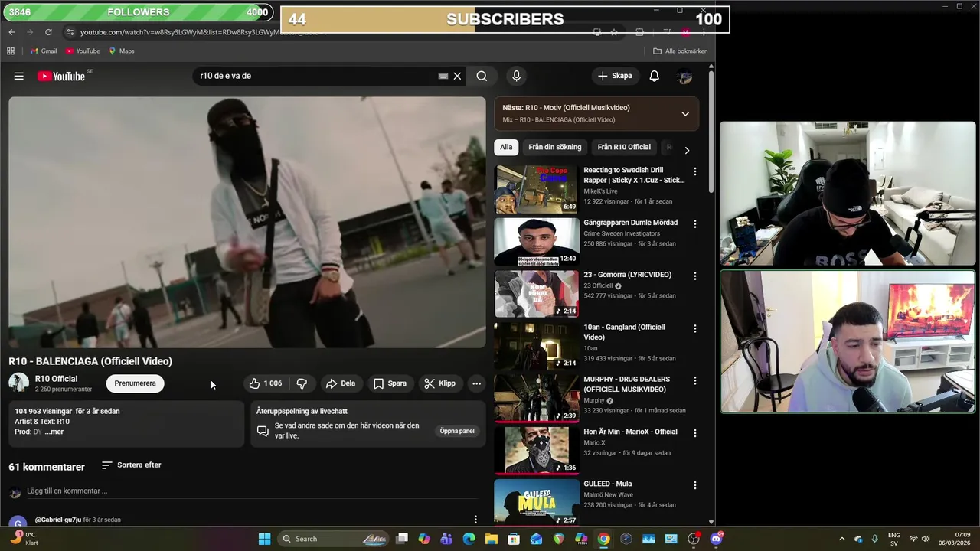Open File Explorer from taskbar
This screenshot has width=980, height=551.
click(492, 539)
